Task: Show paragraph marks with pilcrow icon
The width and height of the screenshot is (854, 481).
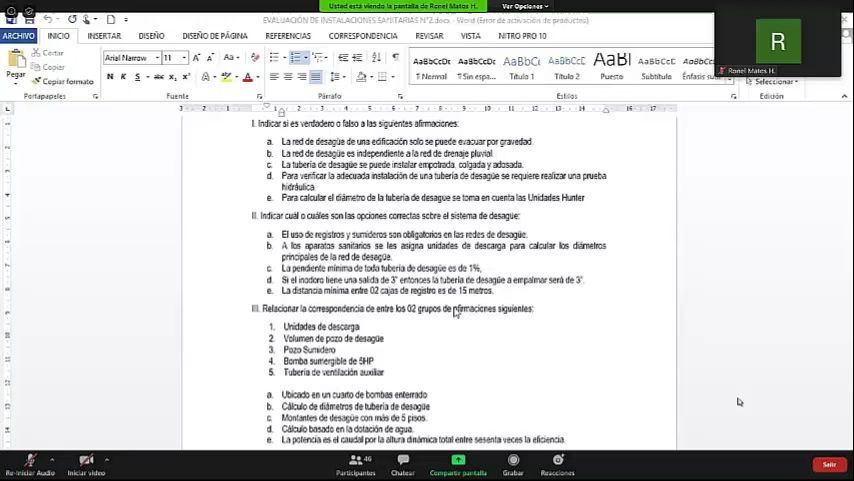Action: [x=395, y=57]
